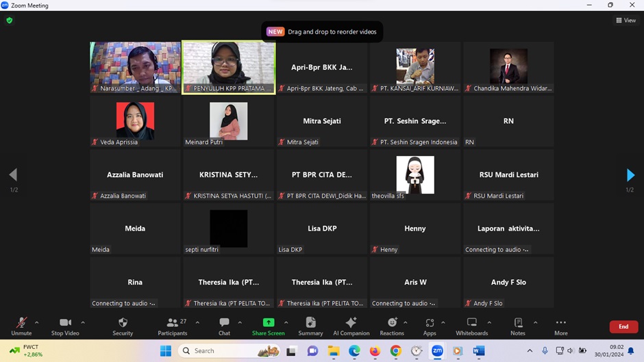Open the Chat panel
Screen dimensions: 644x362
click(224, 326)
